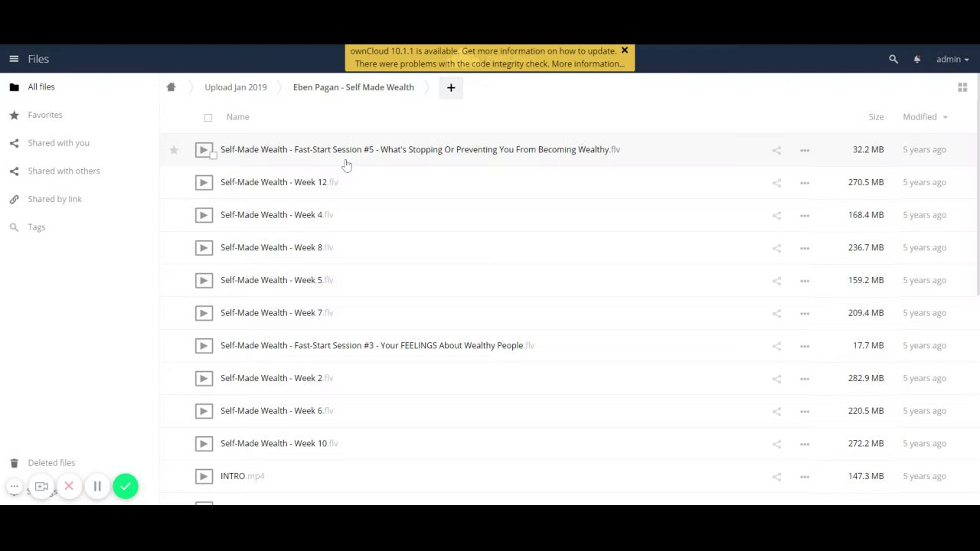Sort files by the Name column
980x551 pixels.
[x=237, y=117]
